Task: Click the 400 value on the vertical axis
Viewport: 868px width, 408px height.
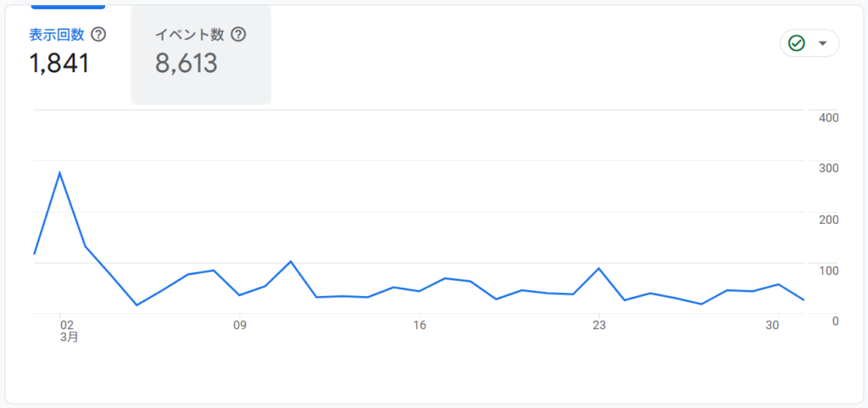Action: tap(828, 117)
